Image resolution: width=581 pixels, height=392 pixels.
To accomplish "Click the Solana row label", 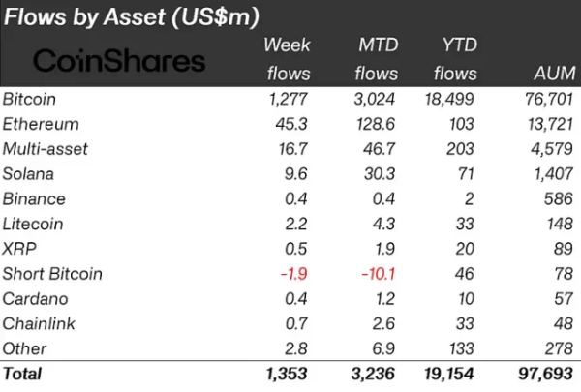I will coord(28,174).
